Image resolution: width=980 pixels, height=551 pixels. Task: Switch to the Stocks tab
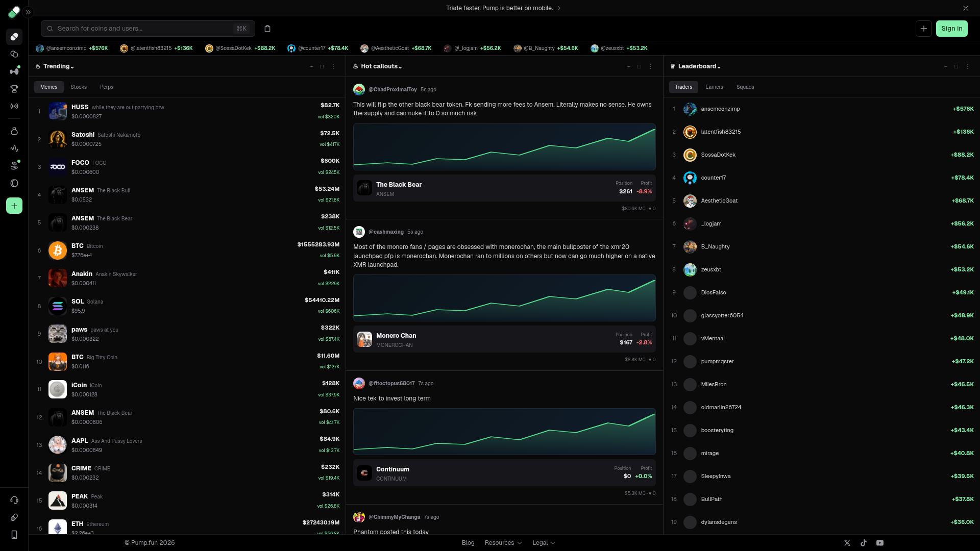[x=79, y=87]
